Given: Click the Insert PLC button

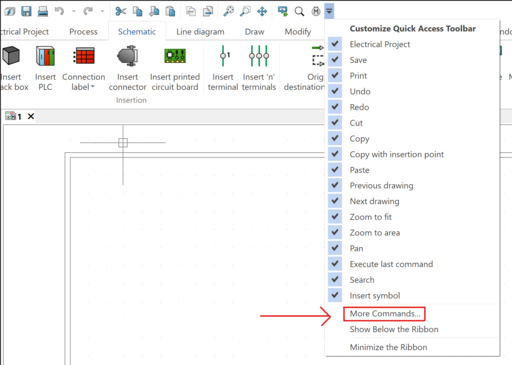Looking at the screenshot, I should pyautogui.click(x=45, y=68).
